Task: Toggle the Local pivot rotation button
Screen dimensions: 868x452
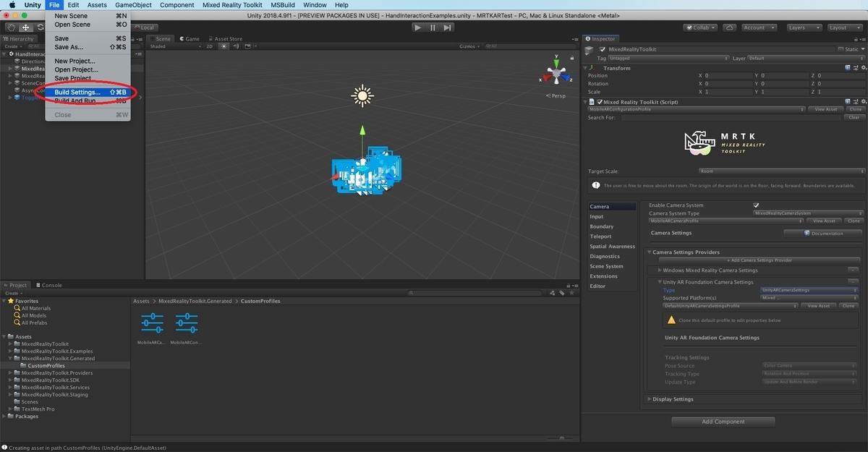Action: (144, 27)
